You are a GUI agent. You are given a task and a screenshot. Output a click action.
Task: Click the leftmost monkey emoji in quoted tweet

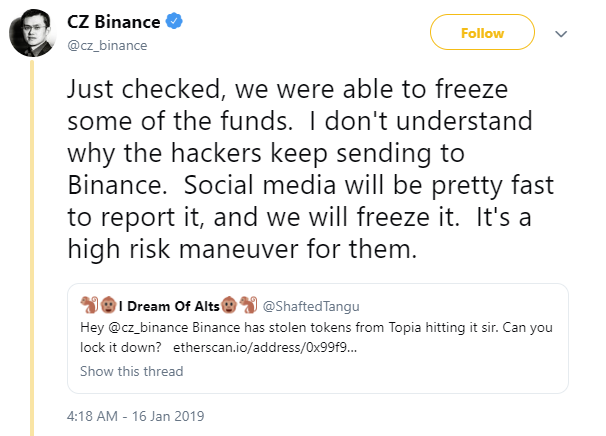(88, 305)
